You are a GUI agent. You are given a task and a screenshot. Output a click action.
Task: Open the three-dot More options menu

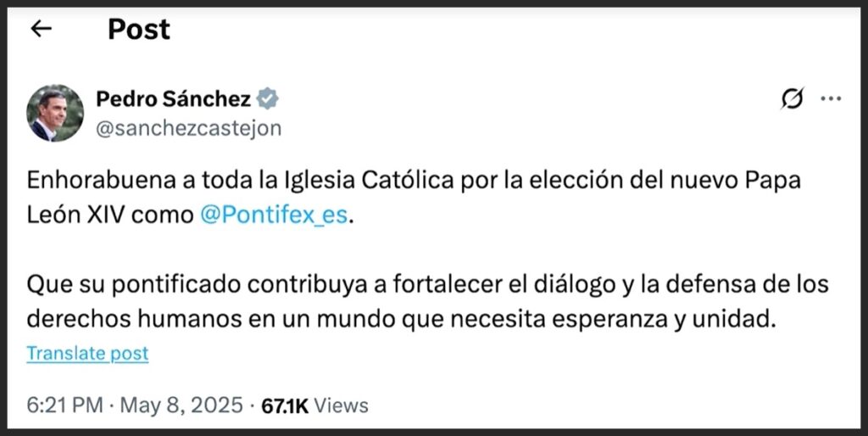click(831, 99)
